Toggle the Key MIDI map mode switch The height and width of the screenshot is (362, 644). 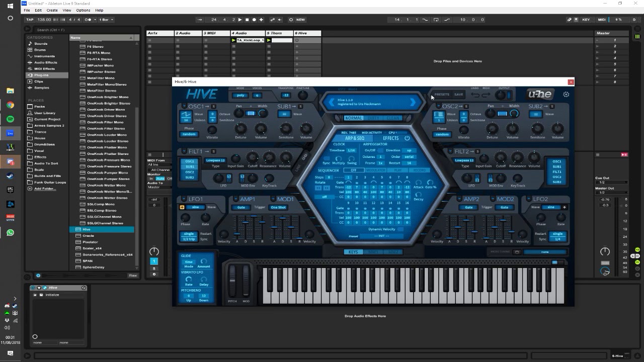pos(586,20)
